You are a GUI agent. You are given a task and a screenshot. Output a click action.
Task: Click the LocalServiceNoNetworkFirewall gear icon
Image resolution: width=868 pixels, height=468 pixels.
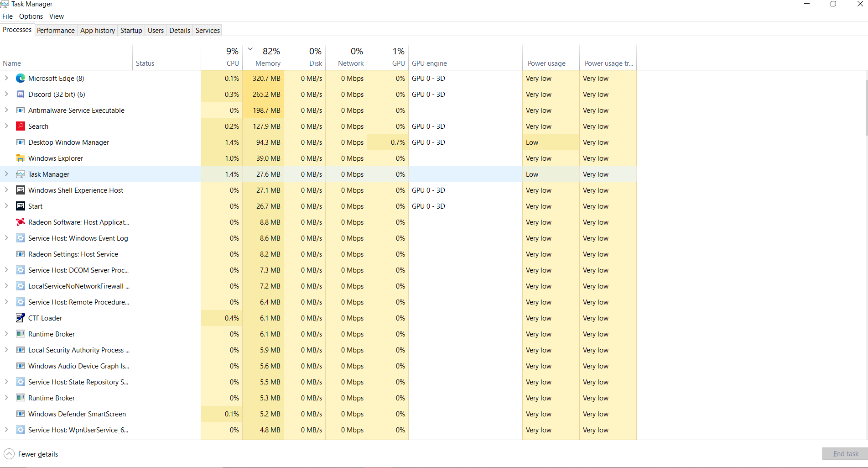point(21,286)
